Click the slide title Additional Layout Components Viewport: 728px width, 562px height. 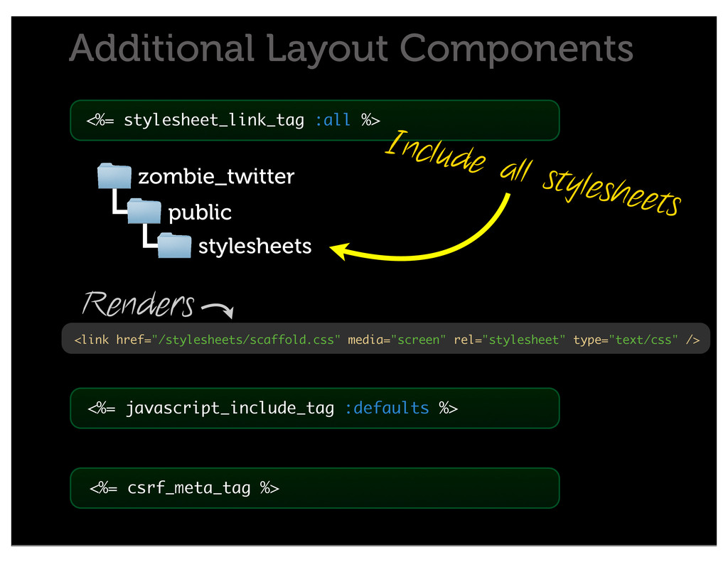click(x=351, y=49)
